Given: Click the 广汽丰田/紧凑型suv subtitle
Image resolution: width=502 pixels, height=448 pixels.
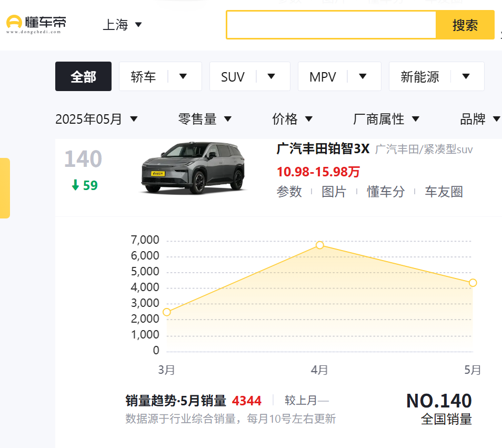Looking at the screenshot, I should tap(424, 149).
